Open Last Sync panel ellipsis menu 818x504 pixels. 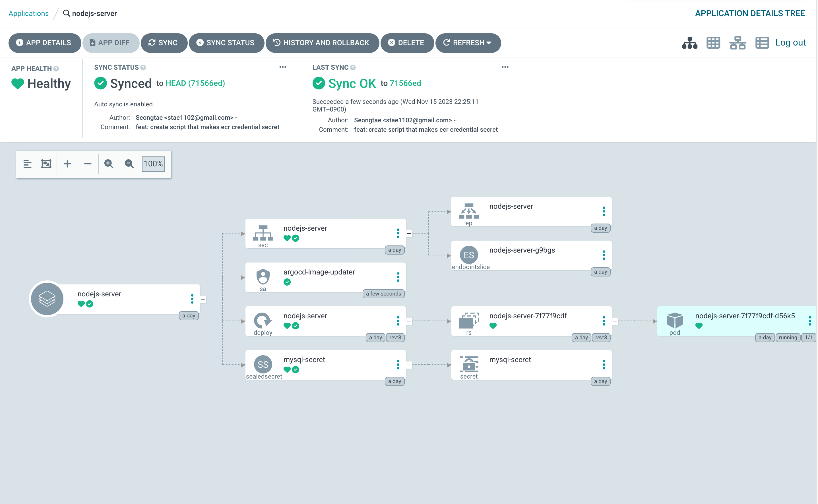click(505, 67)
